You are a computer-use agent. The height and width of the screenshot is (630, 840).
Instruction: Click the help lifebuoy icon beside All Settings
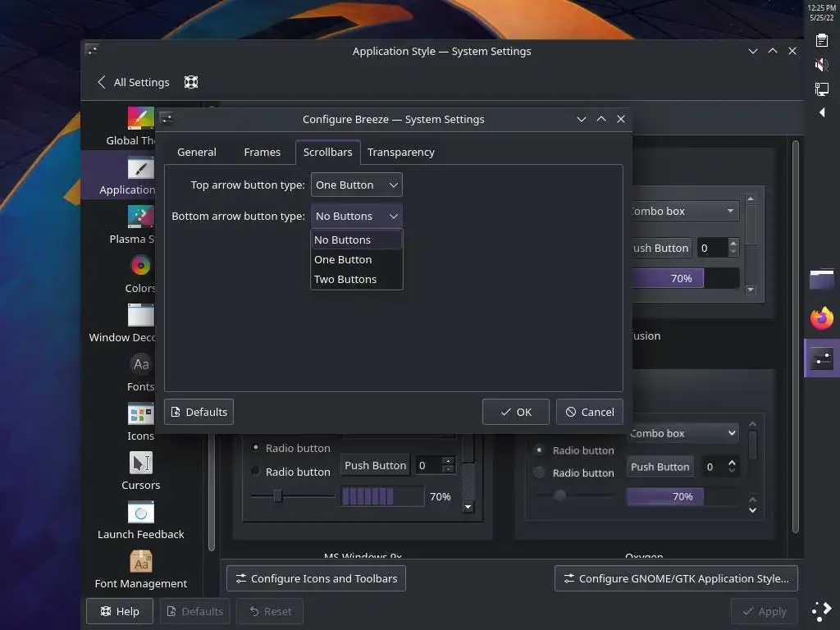(x=191, y=82)
